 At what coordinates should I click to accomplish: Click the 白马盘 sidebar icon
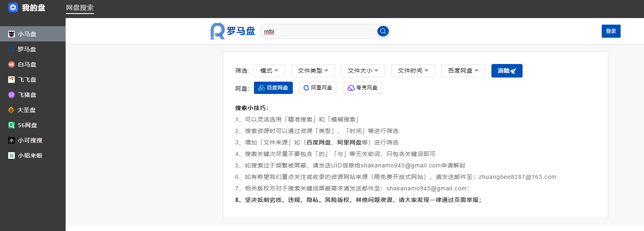(x=11, y=64)
